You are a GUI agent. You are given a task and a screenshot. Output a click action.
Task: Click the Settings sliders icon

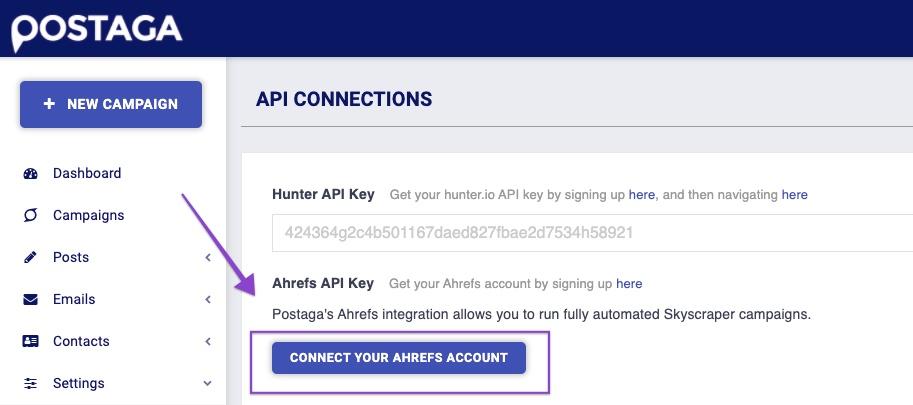click(x=30, y=383)
